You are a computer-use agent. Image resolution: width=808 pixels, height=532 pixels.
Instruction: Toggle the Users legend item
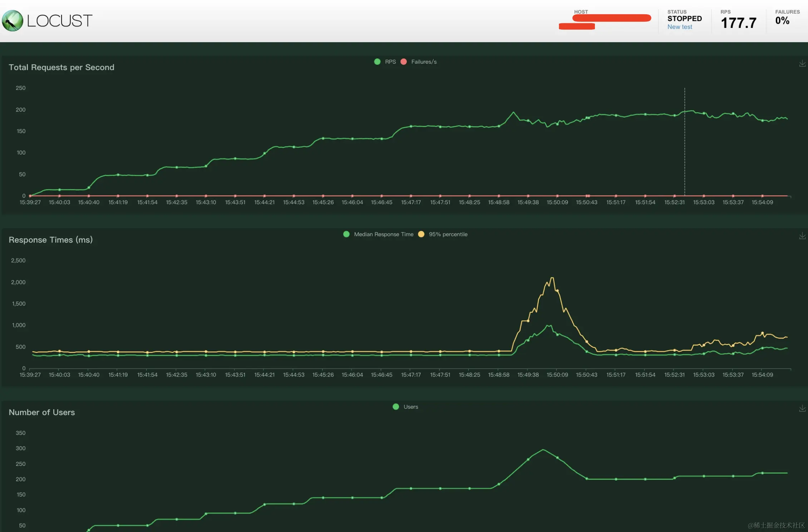410,407
